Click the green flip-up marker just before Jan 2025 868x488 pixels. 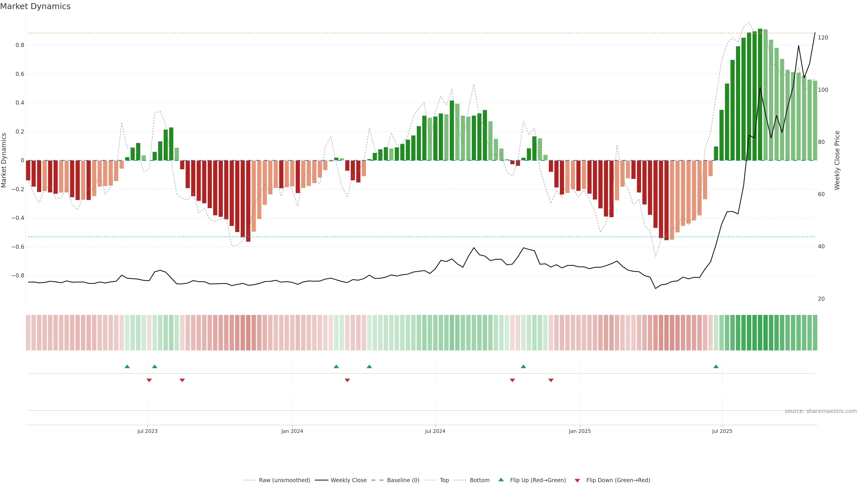click(x=523, y=366)
